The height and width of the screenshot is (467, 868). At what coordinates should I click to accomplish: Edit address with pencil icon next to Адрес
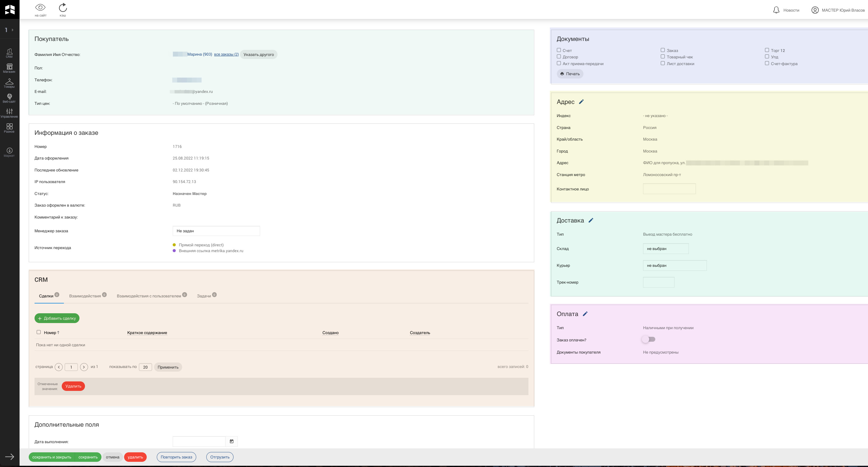(581, 102)
